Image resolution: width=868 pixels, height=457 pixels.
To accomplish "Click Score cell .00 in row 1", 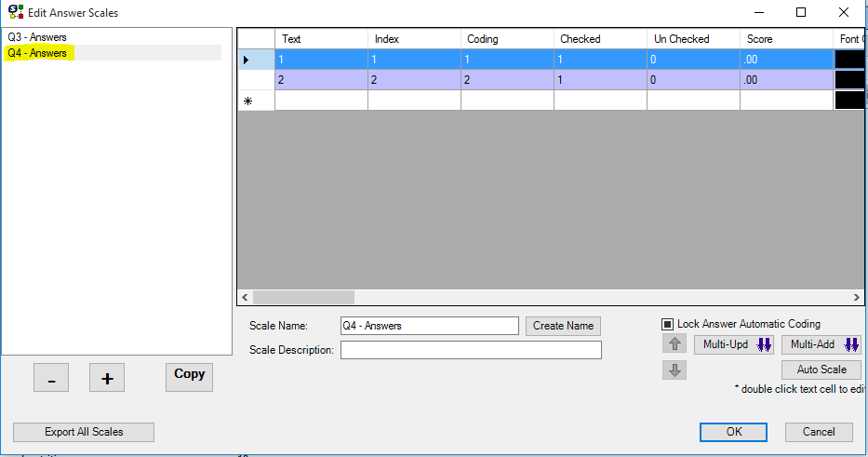I will [786, 60].
